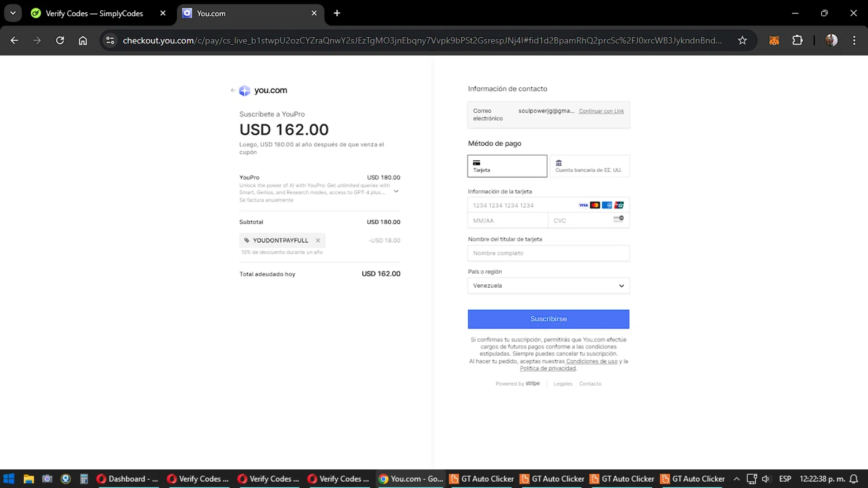Click the CVC card hint icon
Viewport: 868px width, 488px height.
click(x=619, y=219)
